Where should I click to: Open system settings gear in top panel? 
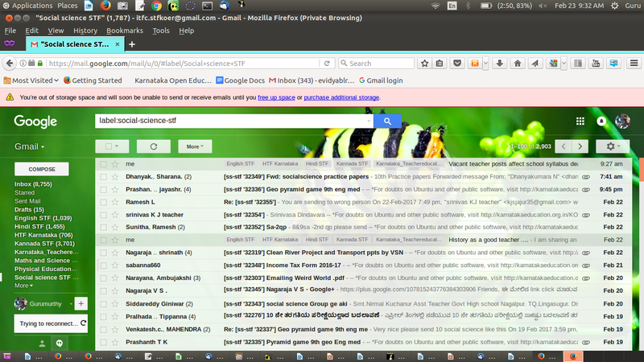615,6
